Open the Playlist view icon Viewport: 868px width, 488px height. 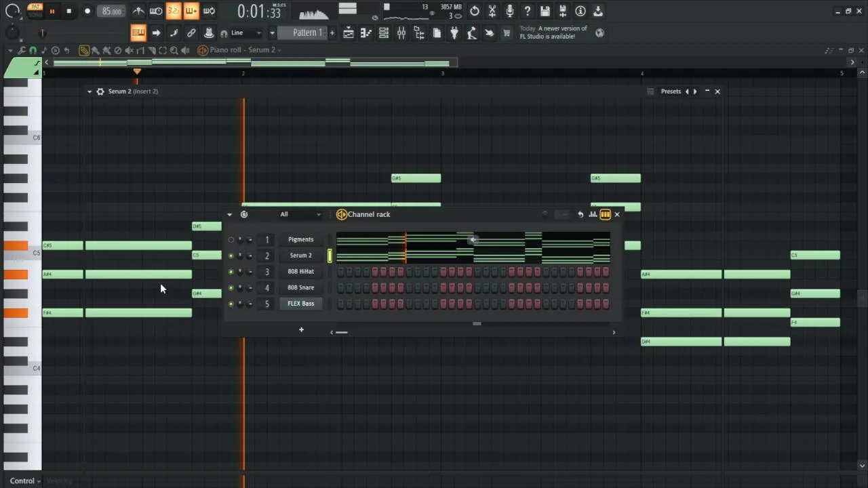click(349, 33)
